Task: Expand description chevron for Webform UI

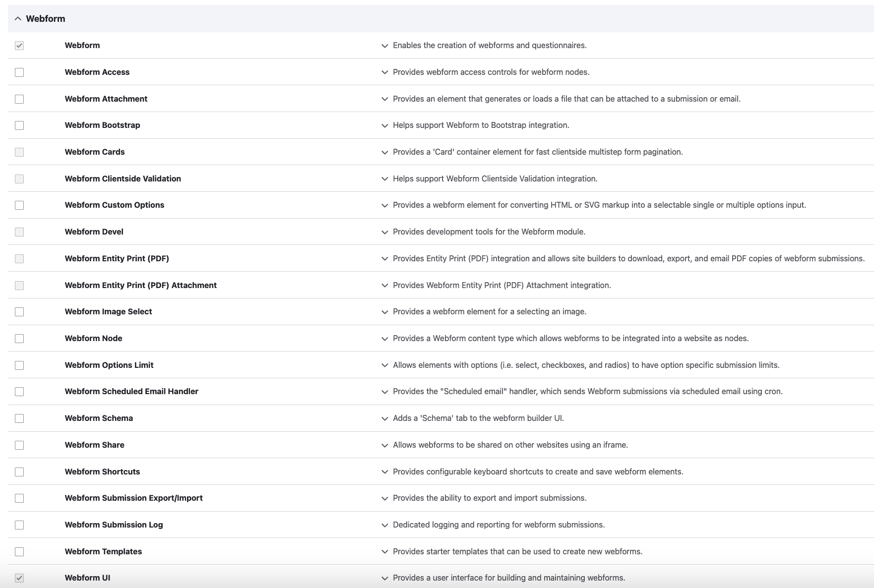Action: [x=384, y=578]
